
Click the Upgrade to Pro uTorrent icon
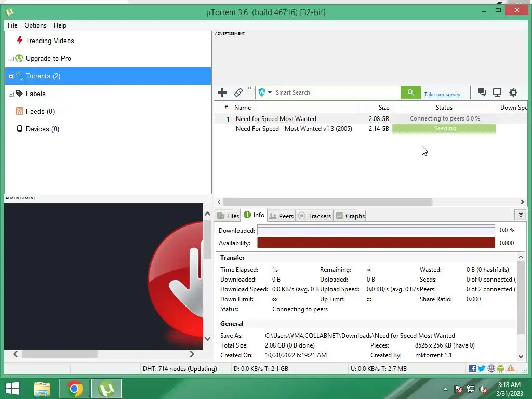pos(19,58)
